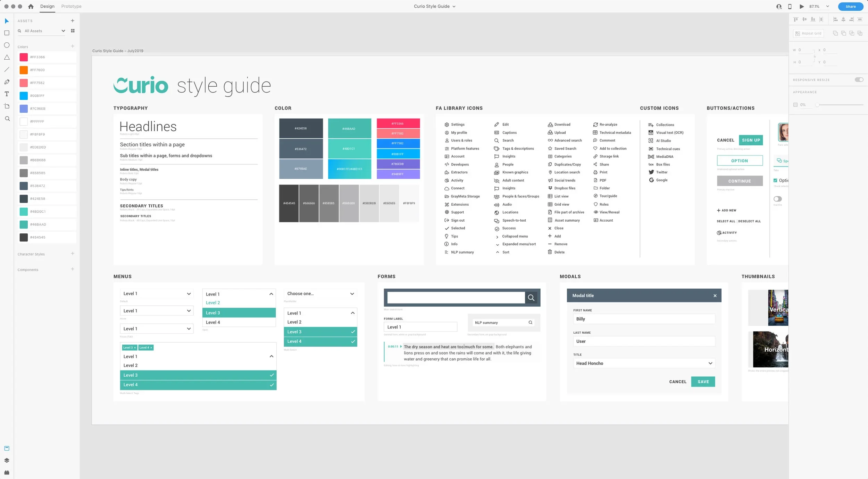Add a new Component
Viewport: 868px width, 479px height.
[73, 269]
